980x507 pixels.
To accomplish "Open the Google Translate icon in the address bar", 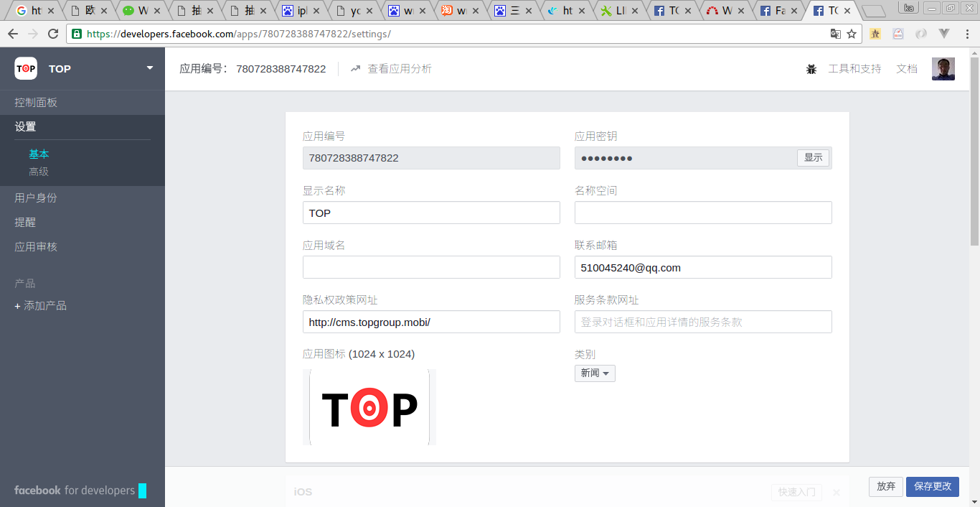I will (x=836, y=33).
